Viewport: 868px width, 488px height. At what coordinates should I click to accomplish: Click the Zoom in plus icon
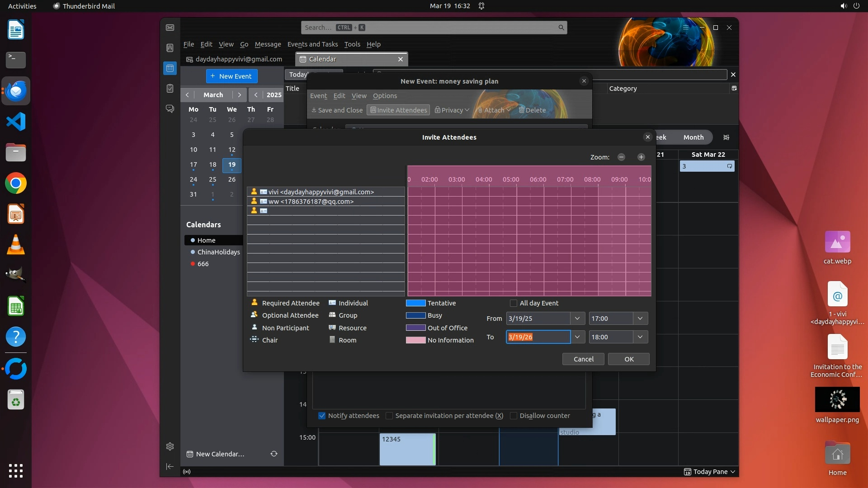tap(641, 157)
